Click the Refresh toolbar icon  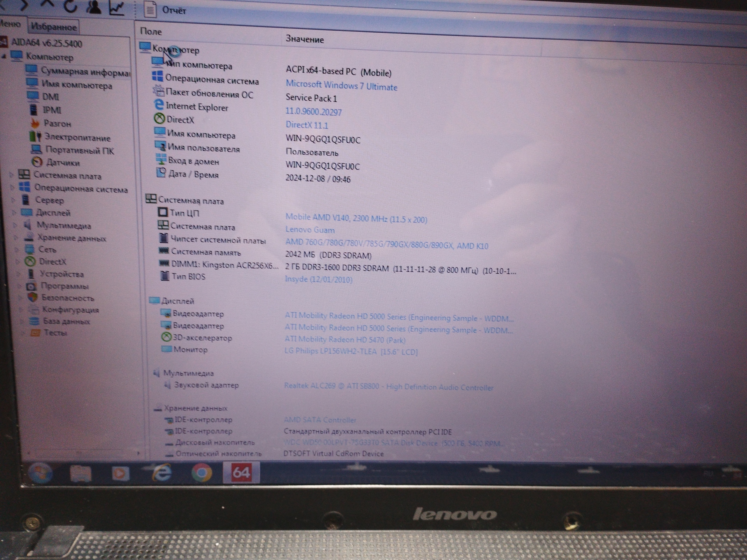click(70, 5)
